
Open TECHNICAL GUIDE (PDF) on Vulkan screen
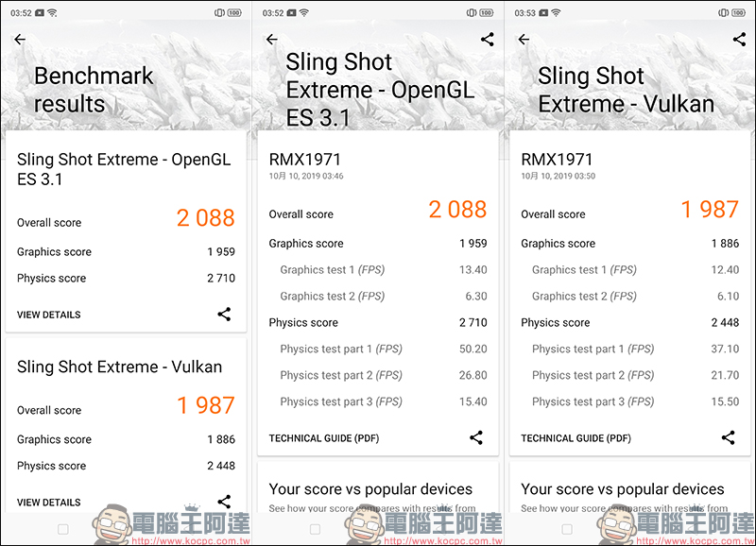576,438
